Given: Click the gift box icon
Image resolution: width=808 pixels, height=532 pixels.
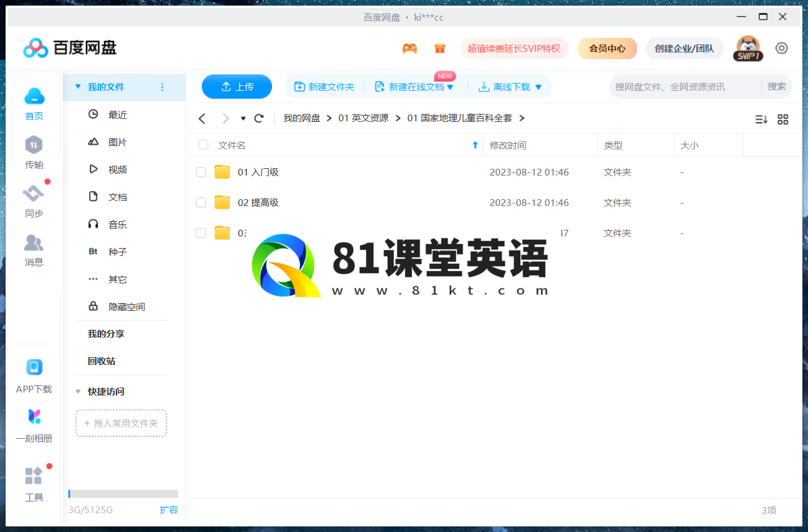Looking at the screenshot, I should coord(440,49).
